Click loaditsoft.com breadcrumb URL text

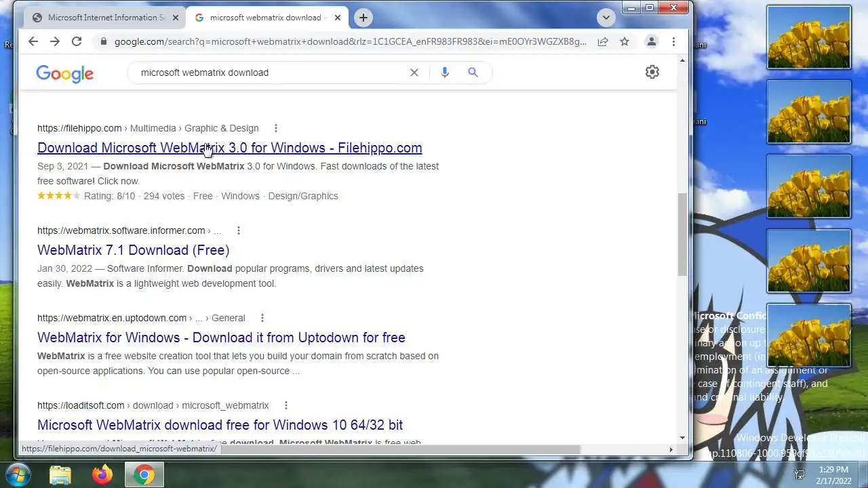click(153, 405)
